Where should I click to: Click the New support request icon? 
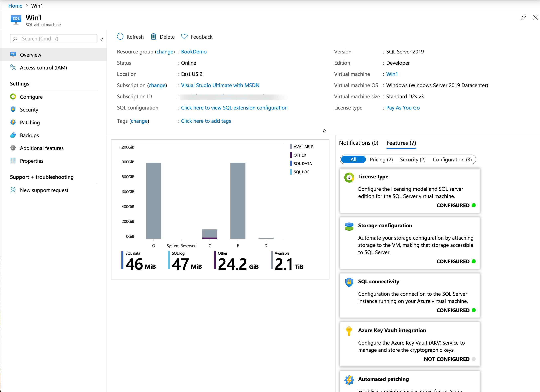pos(13,190)
